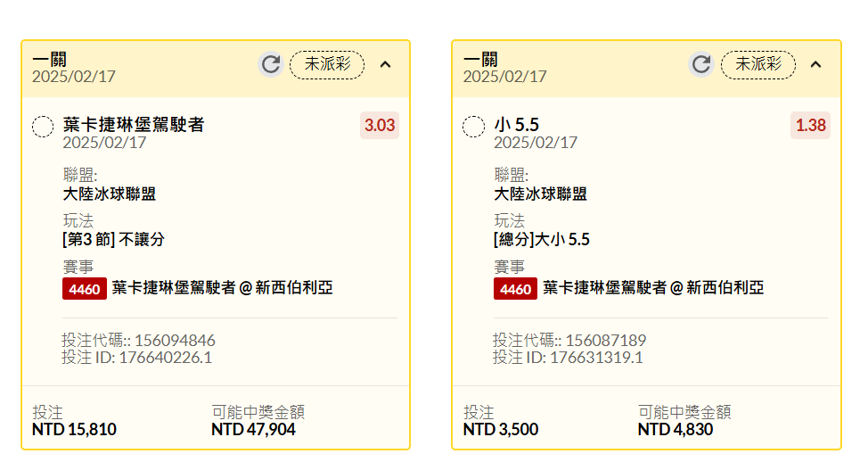Click refresh icon on left bet card
The image size is (868, 462).
[271, 64]
